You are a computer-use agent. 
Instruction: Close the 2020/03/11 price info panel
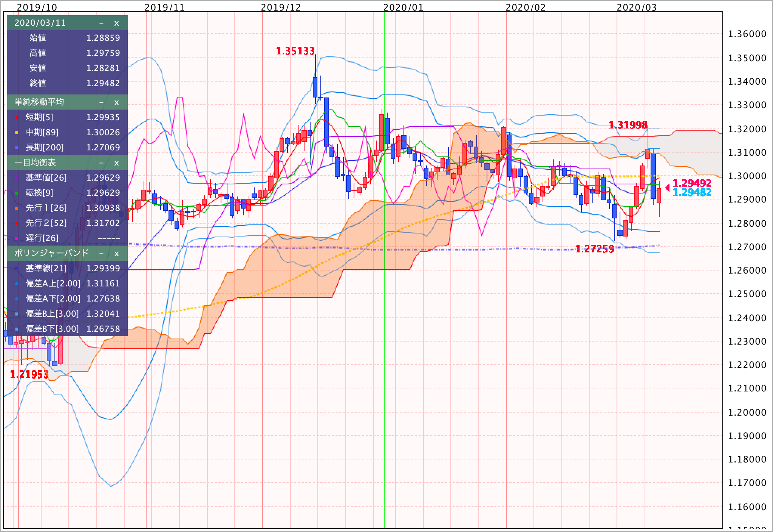[116, 23]
